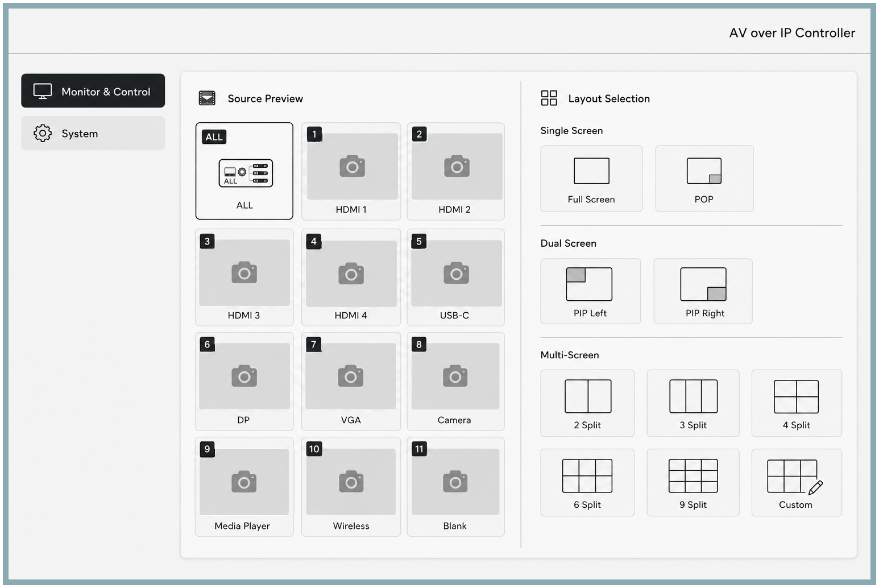Select the PIP Left layout
This screenshot has width=879, height=588.
click(591, 291)
